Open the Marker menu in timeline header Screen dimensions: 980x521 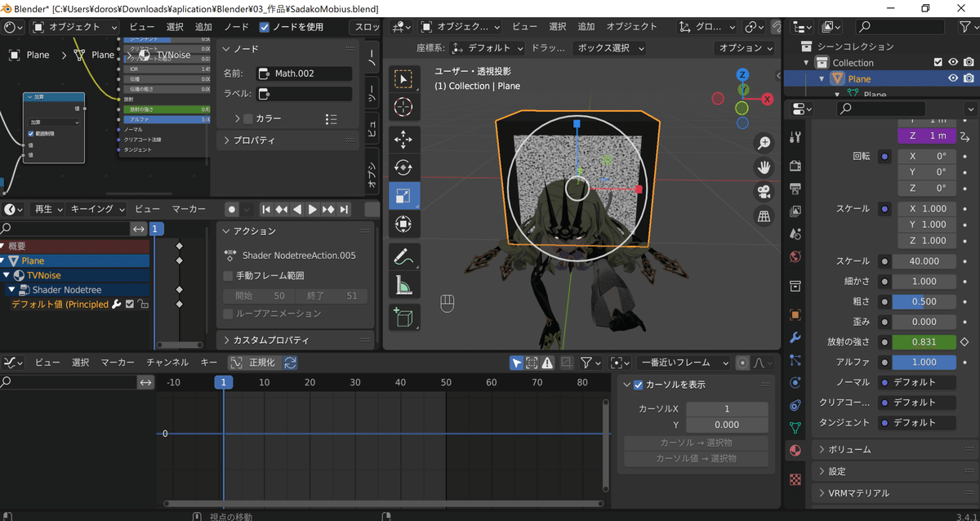pyautogui.click(x=189, y=209)
